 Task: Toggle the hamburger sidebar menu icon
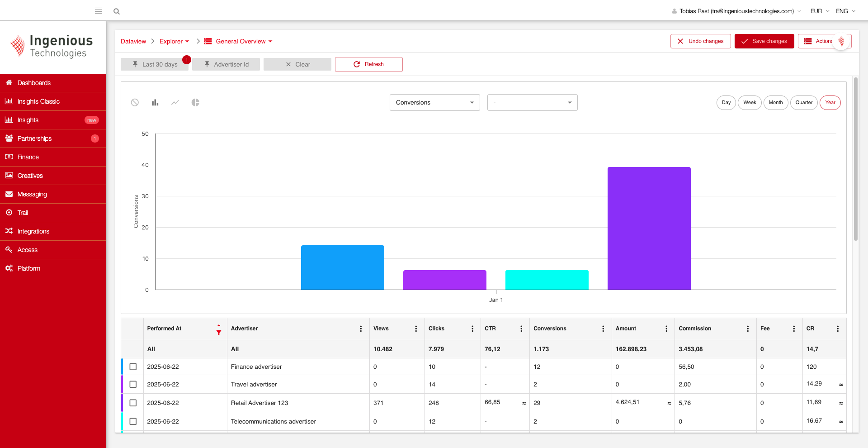pyautogui.click(x=99, y=11)
